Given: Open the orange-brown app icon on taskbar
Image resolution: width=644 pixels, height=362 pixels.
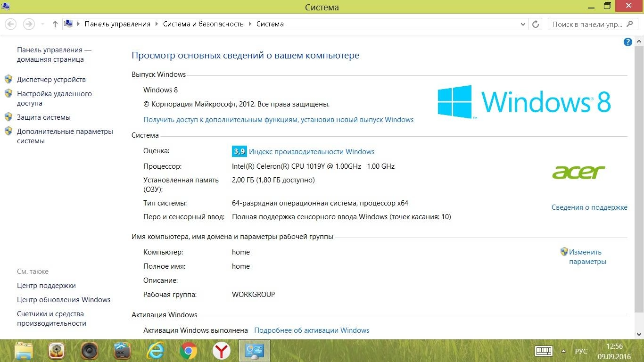Looking at the screenshot, I should (57, 351).
